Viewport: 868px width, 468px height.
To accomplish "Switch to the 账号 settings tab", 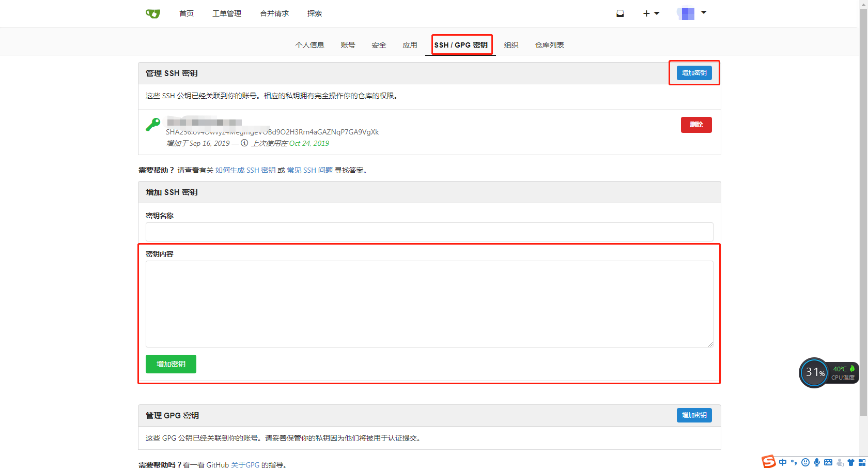I will (348, 45).
